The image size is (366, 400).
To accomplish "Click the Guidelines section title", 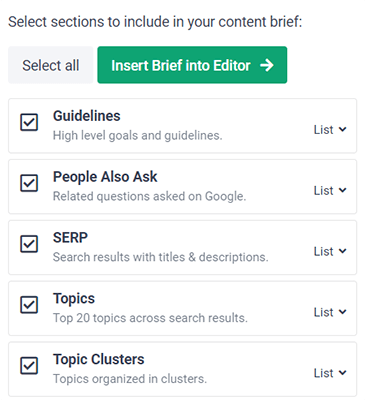I will coord(87,116).
